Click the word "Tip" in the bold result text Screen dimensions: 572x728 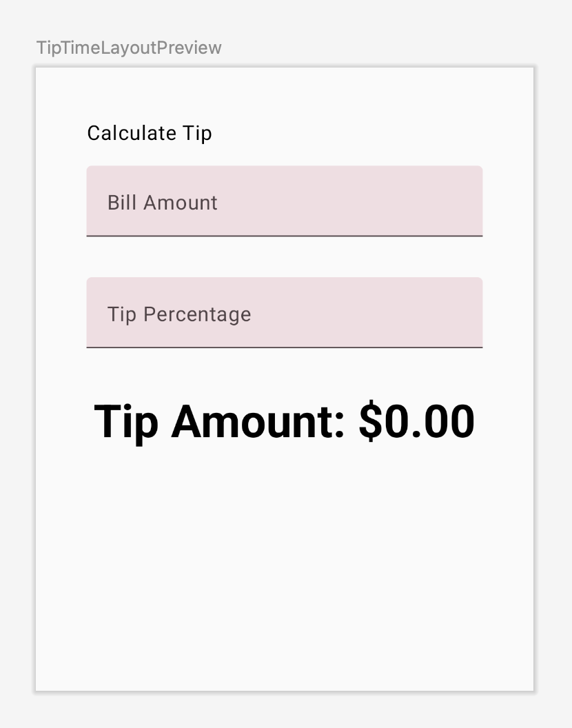coord(125,421)
